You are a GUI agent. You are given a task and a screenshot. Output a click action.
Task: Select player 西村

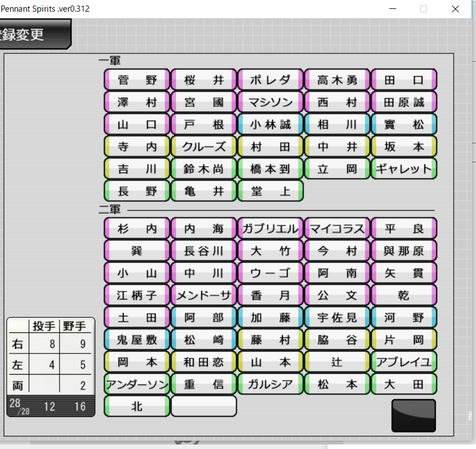[x=338, y=102]
